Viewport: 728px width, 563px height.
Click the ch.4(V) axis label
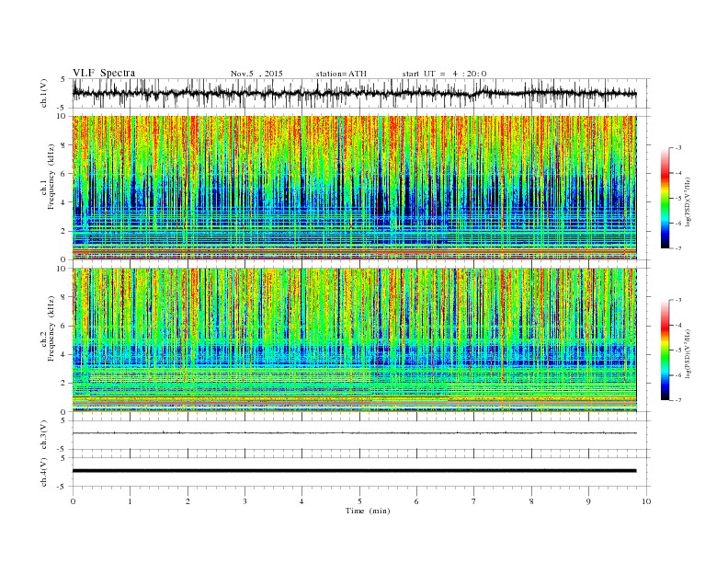[44, 472]
